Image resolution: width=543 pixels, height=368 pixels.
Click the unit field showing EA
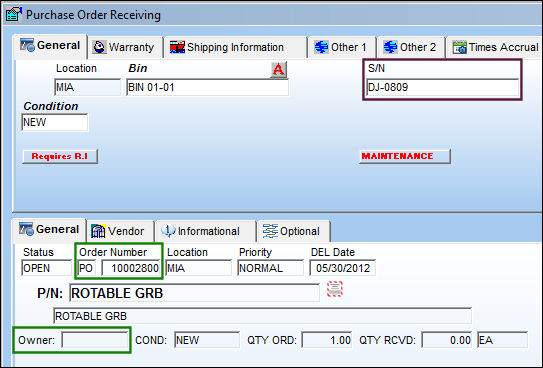click(x=502, y=340)
